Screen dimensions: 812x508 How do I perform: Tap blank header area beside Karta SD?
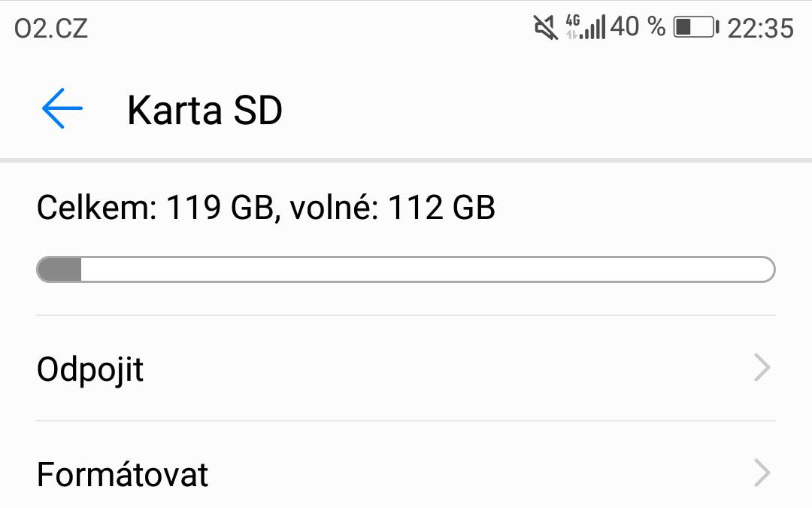point(544,109)
